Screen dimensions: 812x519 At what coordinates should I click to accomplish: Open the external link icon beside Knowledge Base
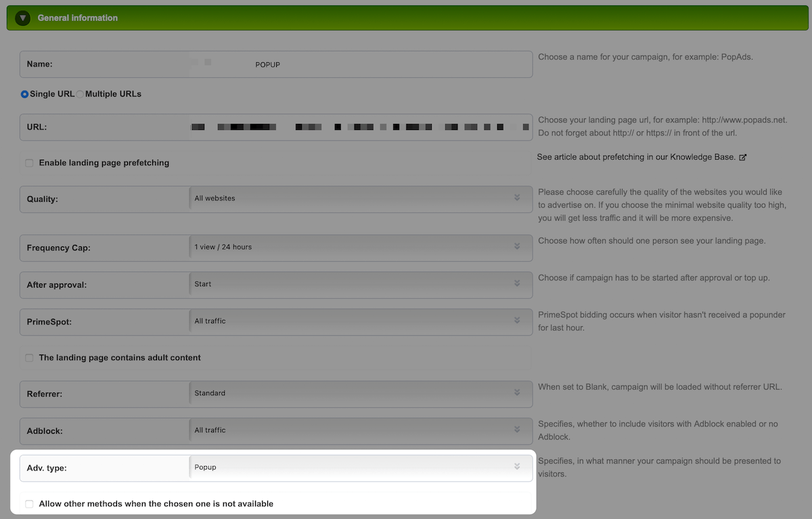click(x=742, y=157)
